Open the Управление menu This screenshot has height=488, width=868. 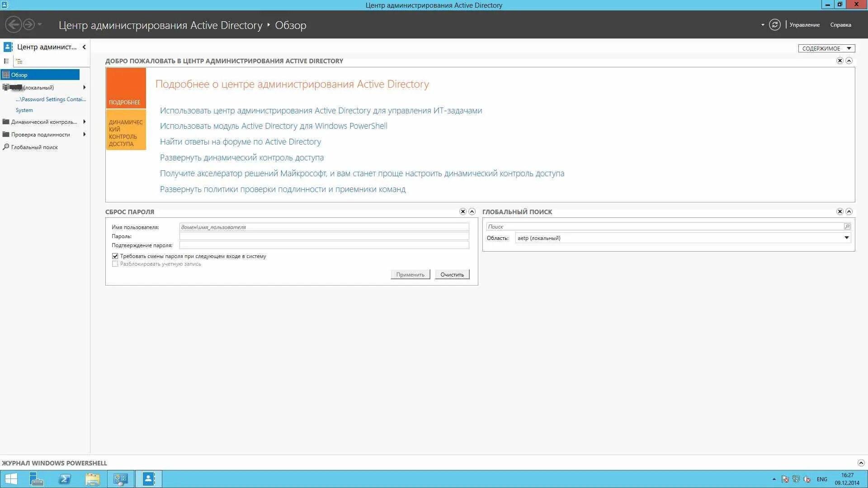pos(804,25)
